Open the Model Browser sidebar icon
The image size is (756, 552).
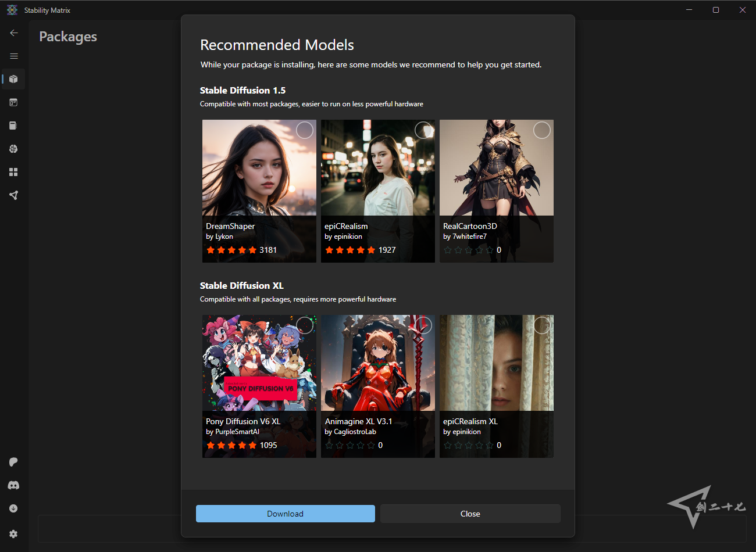pyautogui.click(x=14, y=149)
